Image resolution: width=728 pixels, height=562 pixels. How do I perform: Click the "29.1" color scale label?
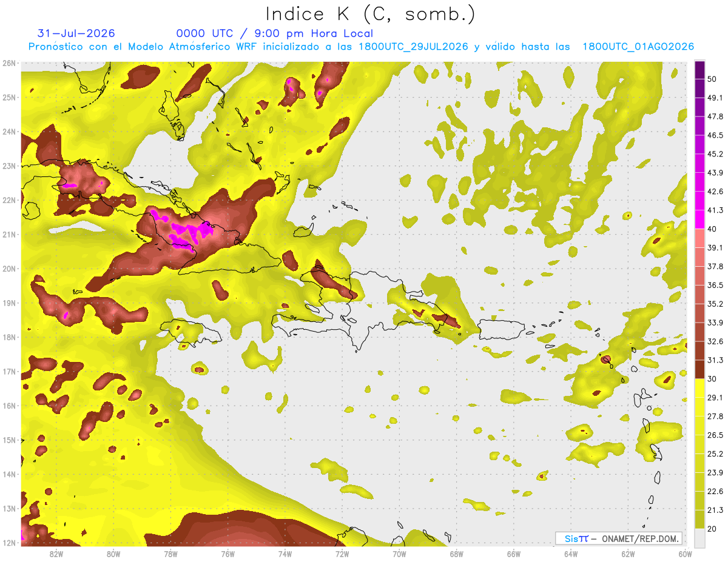(715, 397)
